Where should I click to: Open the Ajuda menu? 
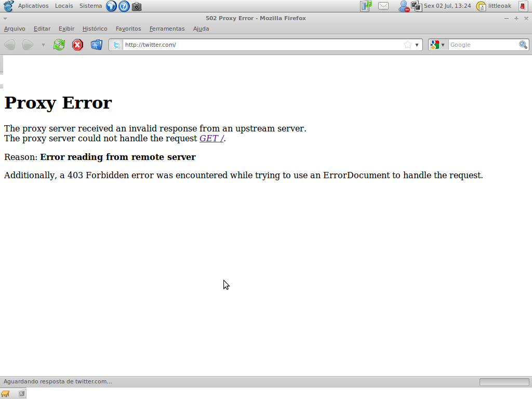pyautogui.click(x=201, y=29)
